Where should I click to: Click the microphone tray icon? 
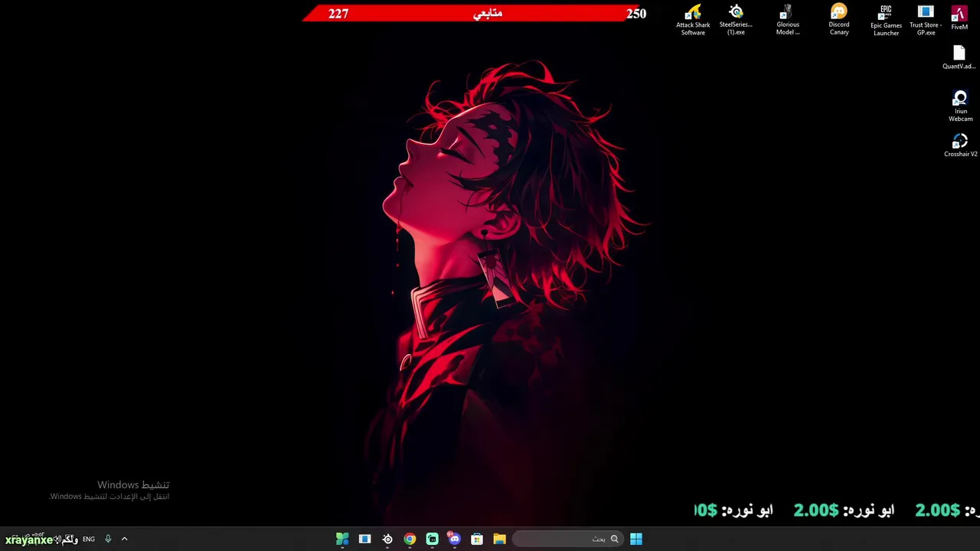click(x=108, y=539)
